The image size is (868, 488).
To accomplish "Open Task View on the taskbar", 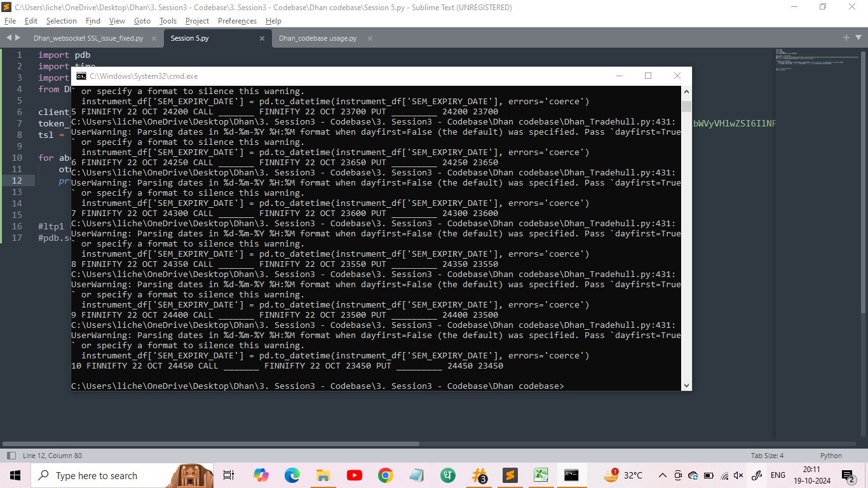I will click(229, 475).
